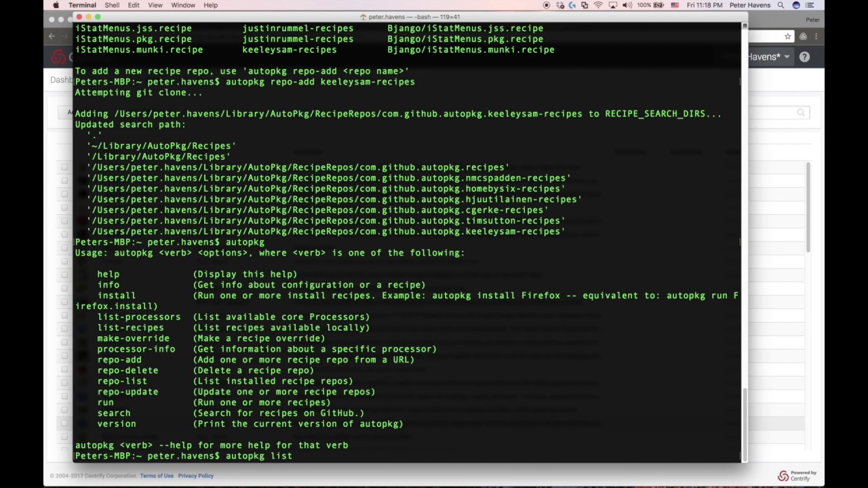The image size is (868, 488).
Task: Click the Terminal title bar proxy icon
Action: [x=363, y=17]
